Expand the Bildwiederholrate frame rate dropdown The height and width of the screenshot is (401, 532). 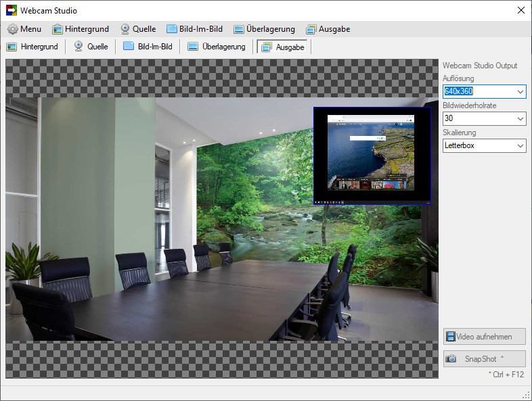(x=520, y=118)
